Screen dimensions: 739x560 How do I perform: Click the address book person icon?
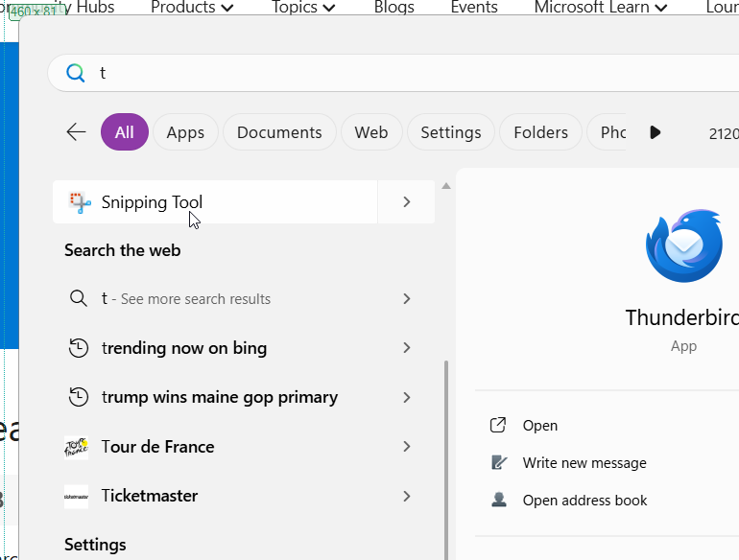click(x=499, y=500)
